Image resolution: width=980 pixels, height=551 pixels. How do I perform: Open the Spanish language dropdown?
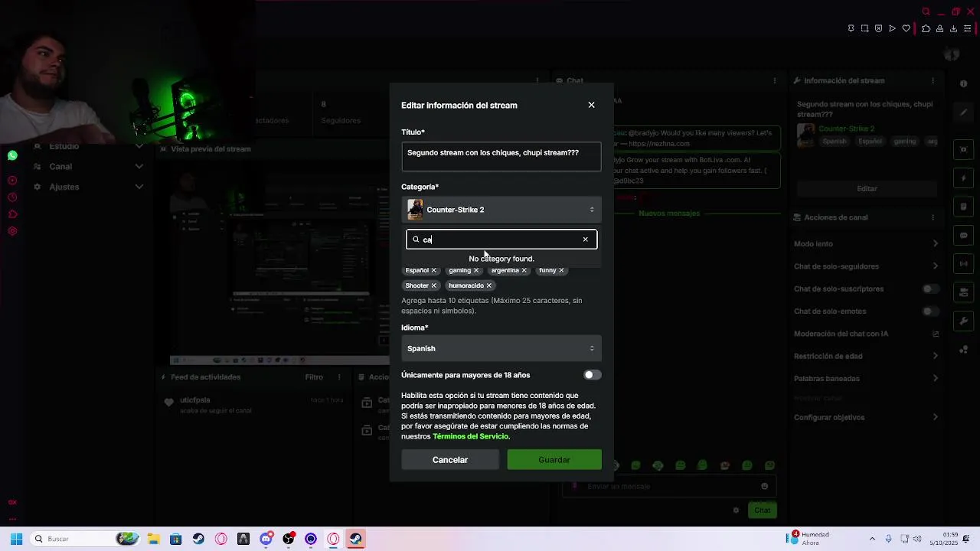point(501,348)
